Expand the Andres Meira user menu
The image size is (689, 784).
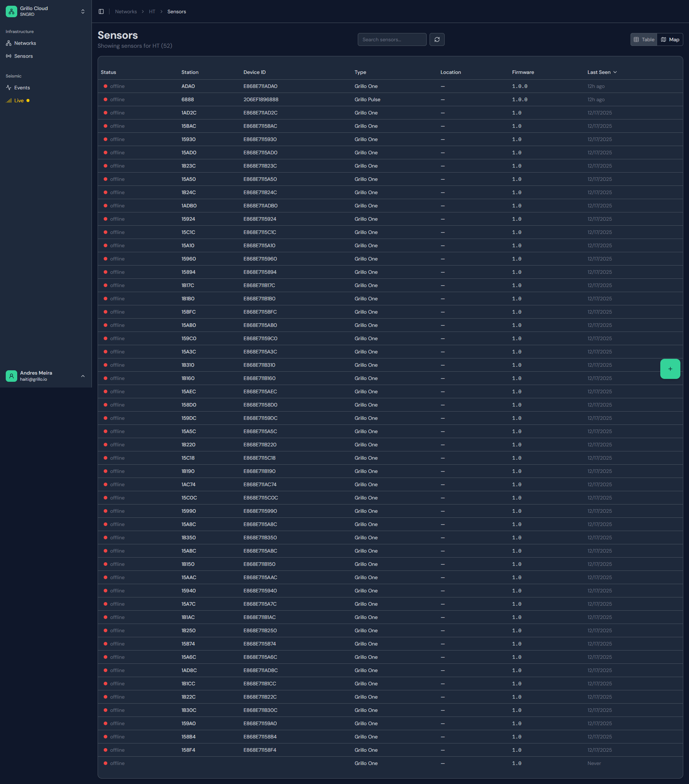(x=83, y=376)
